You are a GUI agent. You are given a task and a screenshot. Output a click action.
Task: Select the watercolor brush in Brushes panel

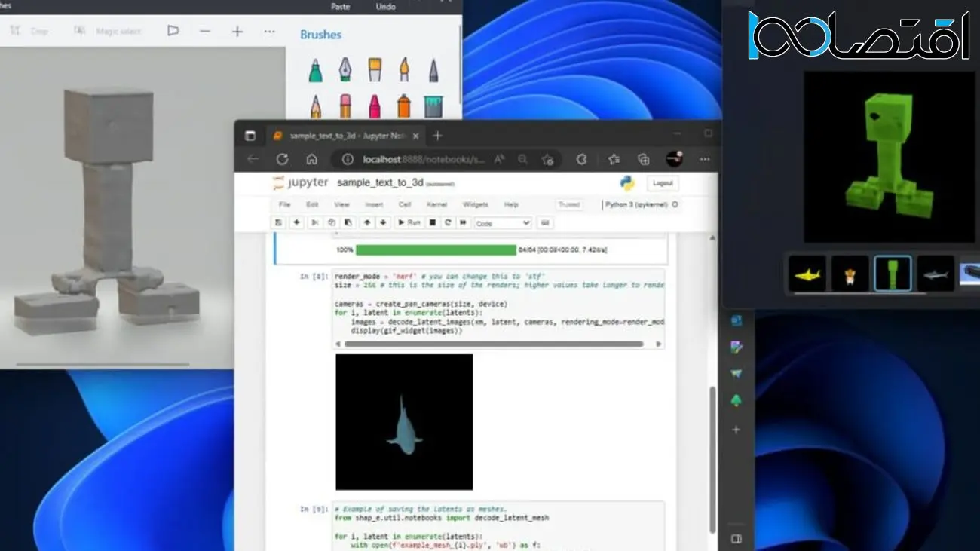404,70
